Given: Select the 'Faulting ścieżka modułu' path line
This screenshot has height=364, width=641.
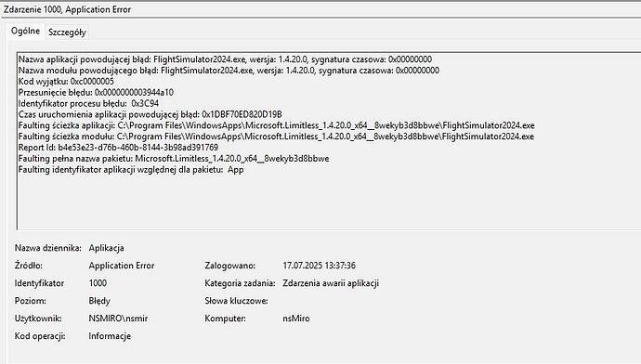Looking at the screenshot, I should (276, 136).
